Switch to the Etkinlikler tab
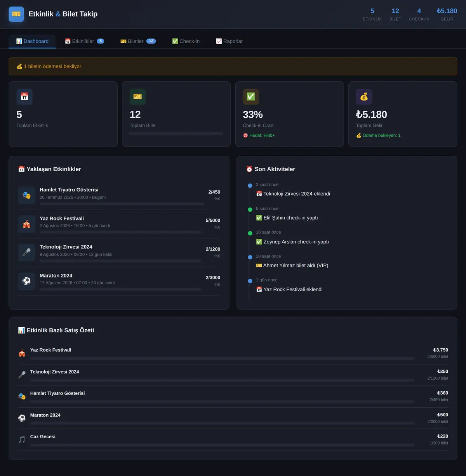Image resolution: width=466 pixels, height=476 pixels. 84,41
